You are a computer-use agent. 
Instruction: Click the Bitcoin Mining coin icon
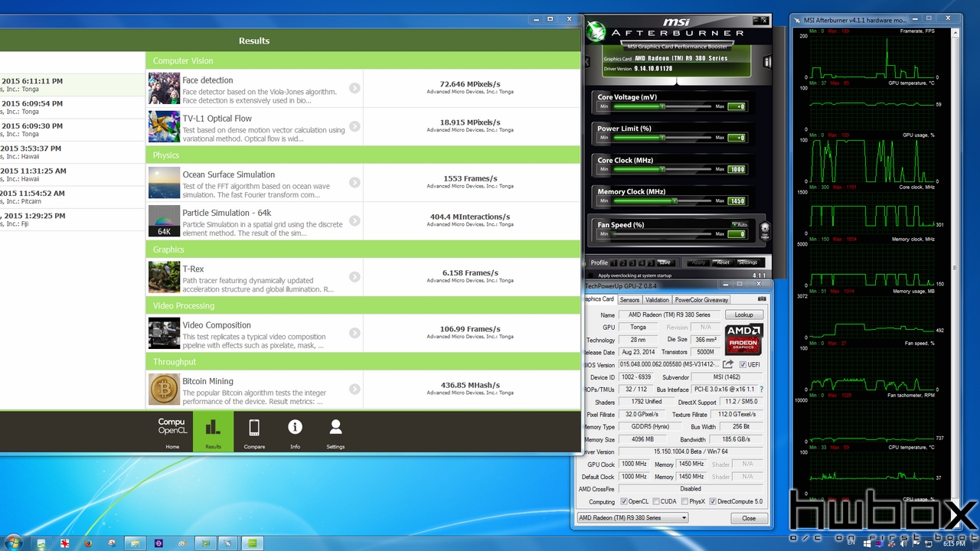click(164, 390)
